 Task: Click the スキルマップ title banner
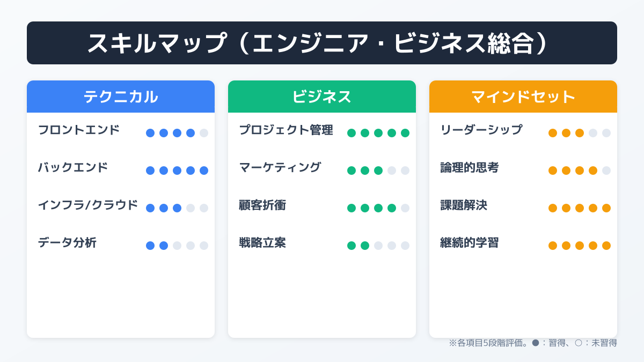tap(322, 43)
